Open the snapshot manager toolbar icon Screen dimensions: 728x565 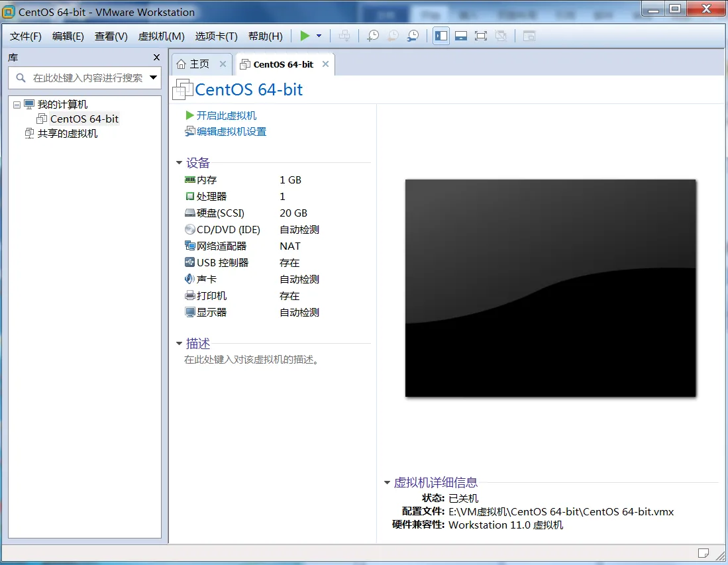(x=413, y=36)
